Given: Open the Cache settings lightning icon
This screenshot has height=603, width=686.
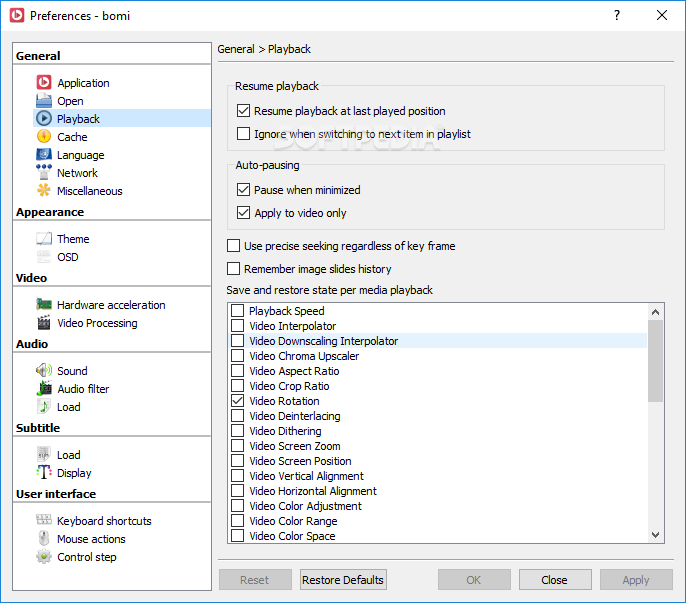Looking at the screenshot, I should click(44, 137).
